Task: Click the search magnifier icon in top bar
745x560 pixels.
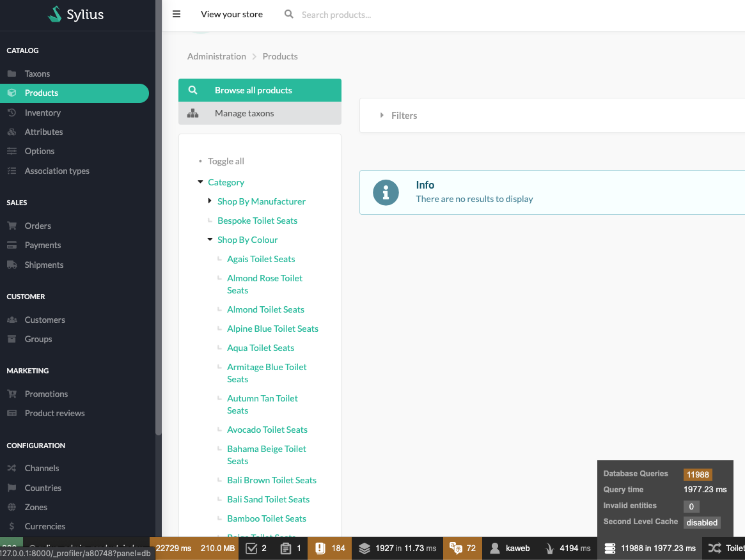Action: [288, 14]
